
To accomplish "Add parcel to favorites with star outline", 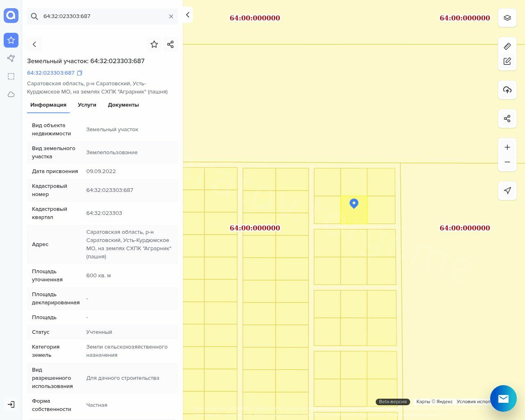I will point(154,44).
